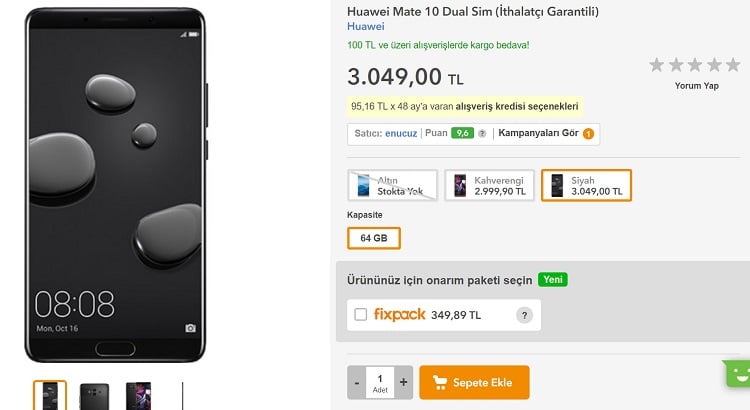The image size is (750, 410).
Task: Open the enucuz seller link
Action: (x=401, y=133)
